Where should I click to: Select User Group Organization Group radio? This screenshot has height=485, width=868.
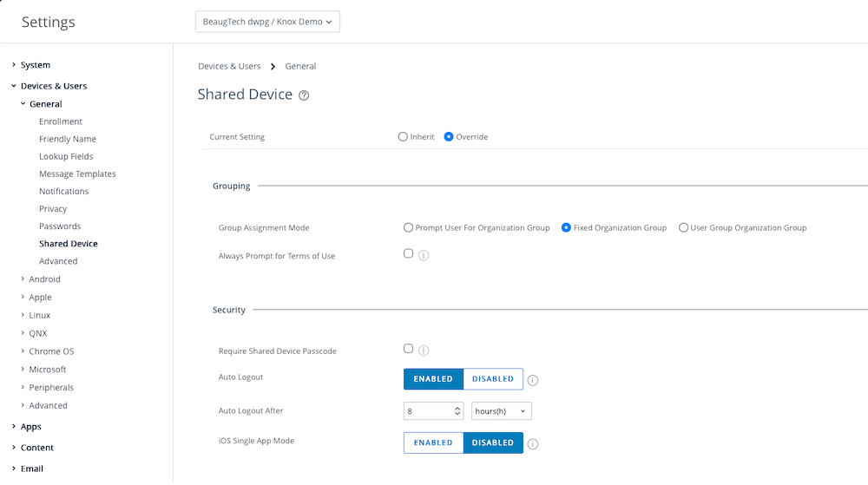point(684,228)
